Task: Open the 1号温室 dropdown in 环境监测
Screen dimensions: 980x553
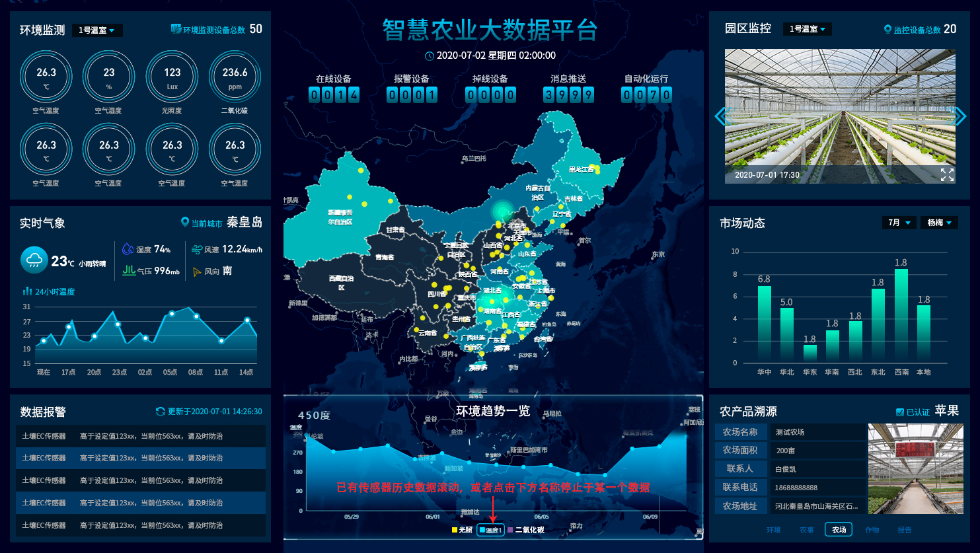Action: pos(96,30)
